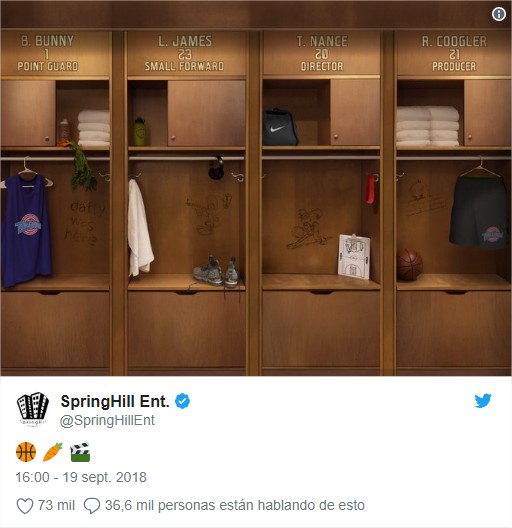Click the R. COOGLER producer nameplate
This screenshot has width=512, height=528.
454,53
